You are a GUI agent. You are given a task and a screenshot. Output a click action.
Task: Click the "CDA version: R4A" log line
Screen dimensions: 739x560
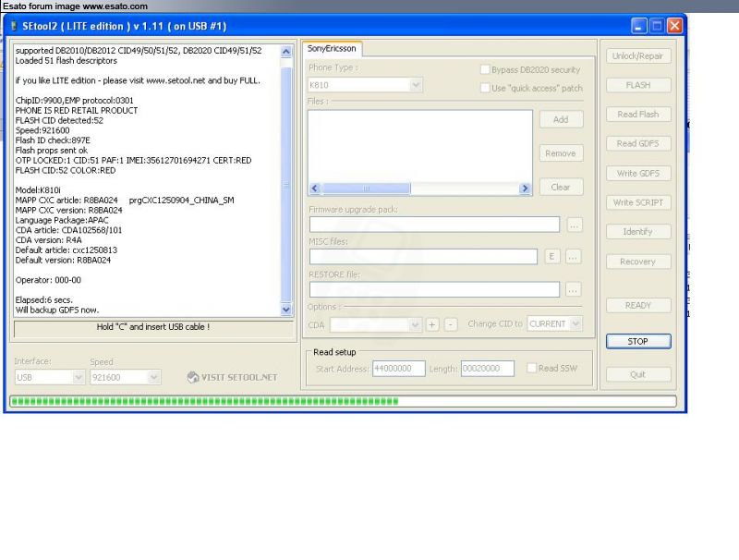tap(49, 240)
